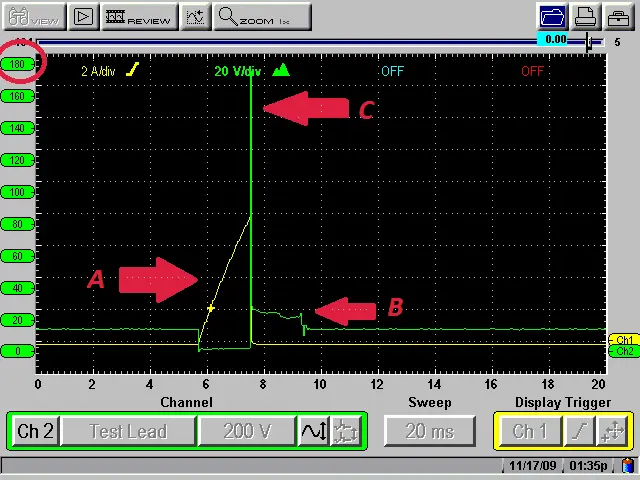
Task: Click the signal invert/refresh icon in Channel bar
Action: pos(346,431)
